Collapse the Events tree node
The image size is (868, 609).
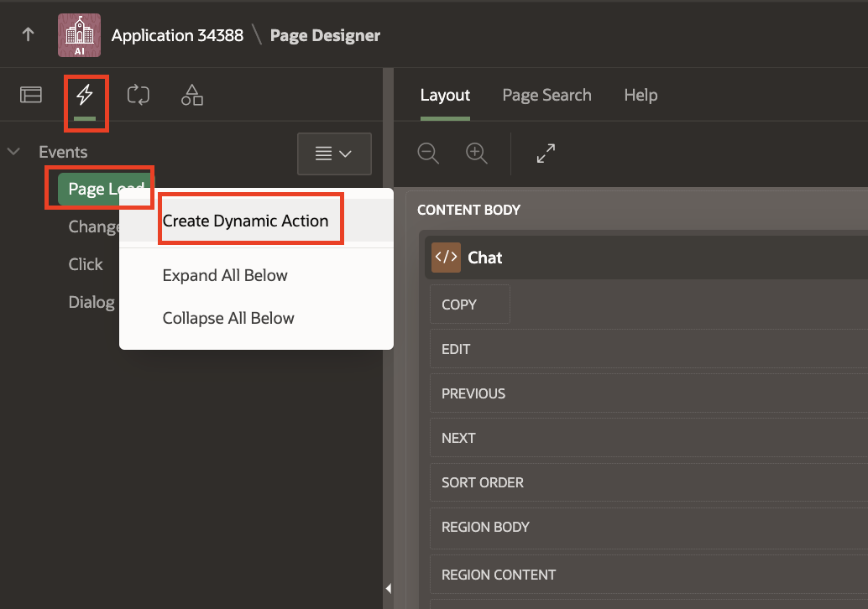(x=13, y=152)
